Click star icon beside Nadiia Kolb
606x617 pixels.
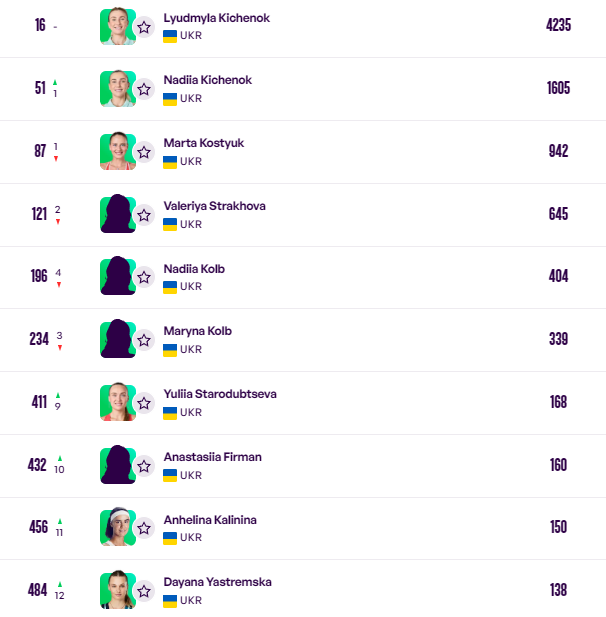click(x=144, y=277)
